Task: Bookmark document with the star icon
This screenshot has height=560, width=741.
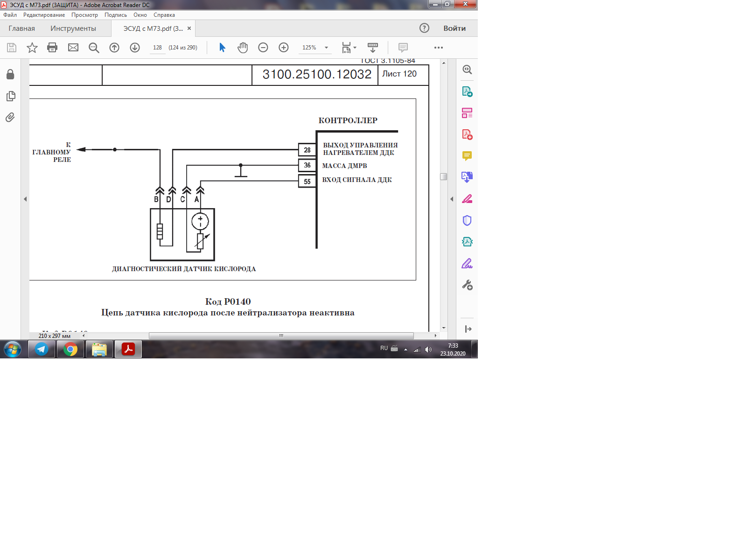Action: tap(32, 48)
